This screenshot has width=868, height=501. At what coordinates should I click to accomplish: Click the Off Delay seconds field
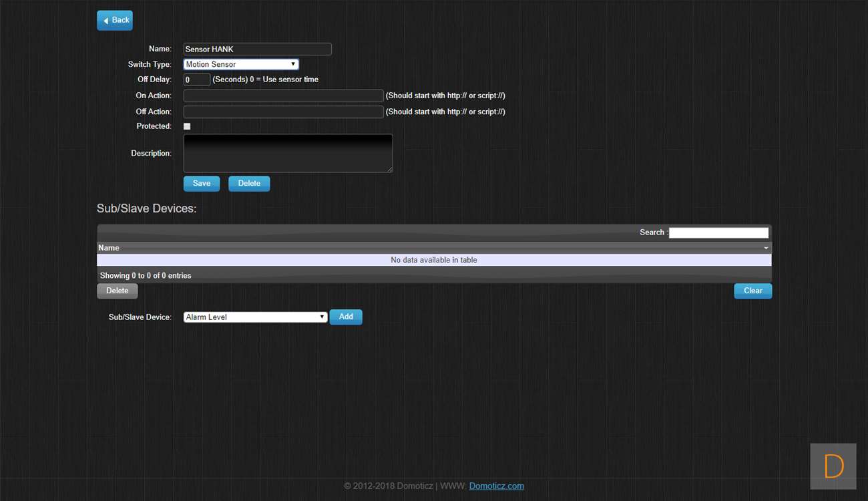tap(197, 79)
